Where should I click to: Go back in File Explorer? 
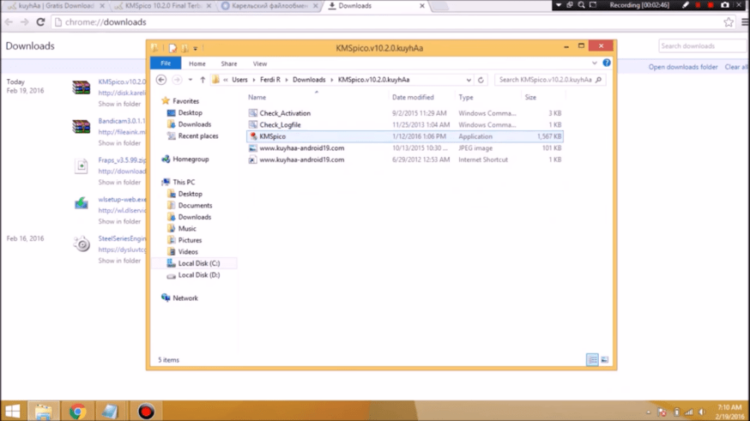pyautogui.click(x=161, y=80)
